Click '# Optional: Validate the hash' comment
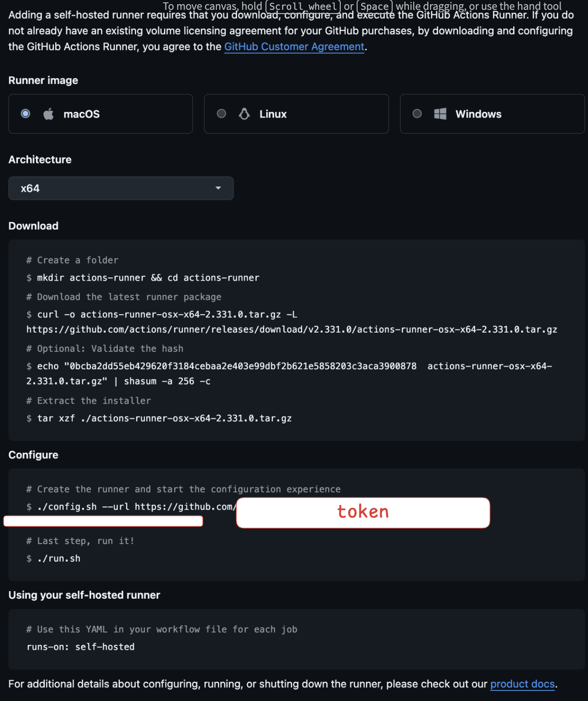Image resolution: width=588 pixels, height=701 pixels. (x=105, y=349)
